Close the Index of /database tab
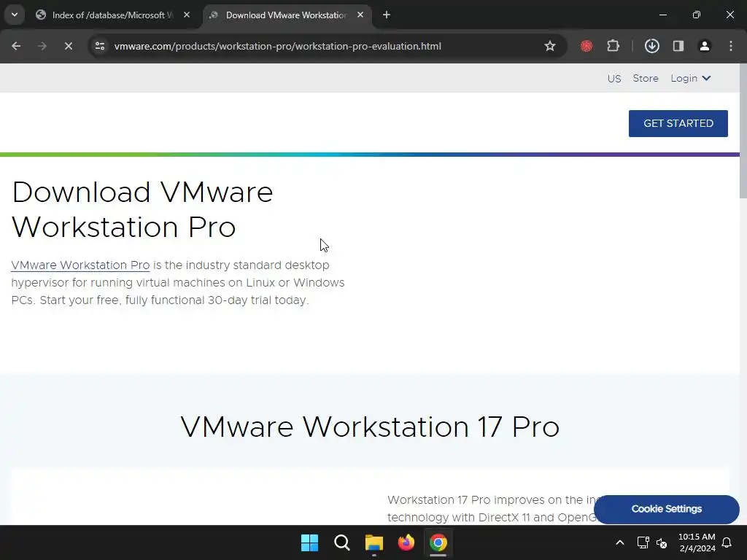 tap(187, 15)
